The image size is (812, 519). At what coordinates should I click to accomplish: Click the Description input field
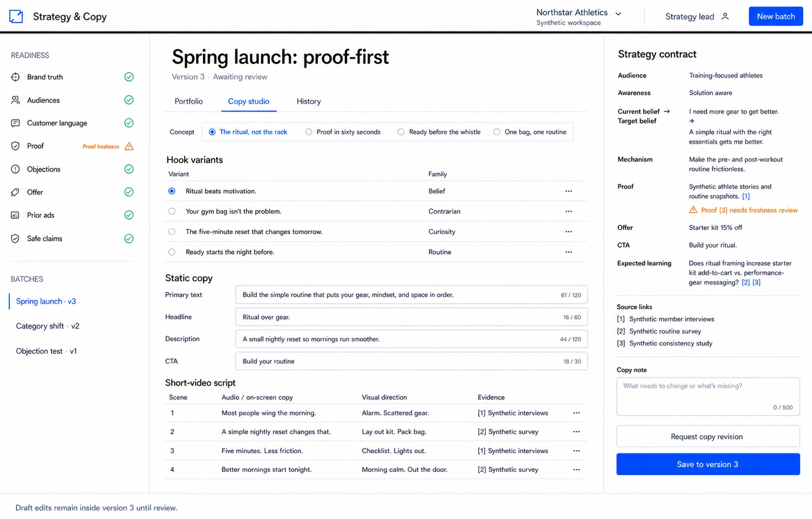coord(411,339)
